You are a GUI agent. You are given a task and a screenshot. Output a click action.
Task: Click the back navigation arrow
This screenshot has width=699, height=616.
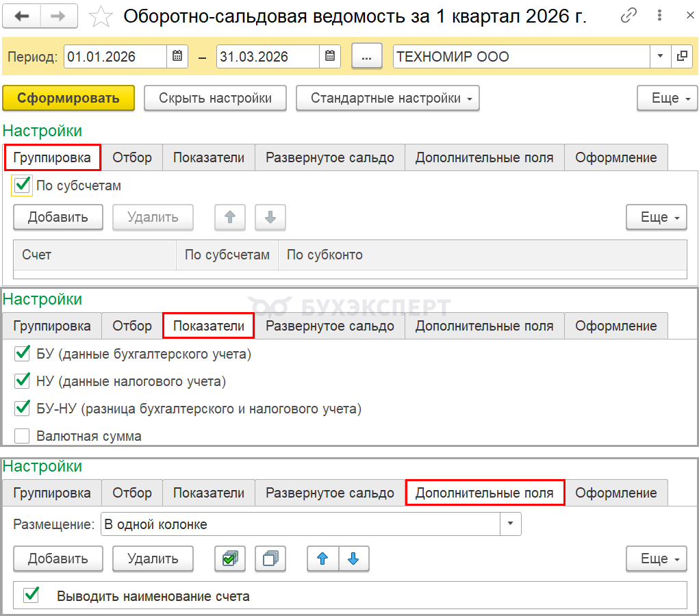pyautogui.click(x=22, y=16)
